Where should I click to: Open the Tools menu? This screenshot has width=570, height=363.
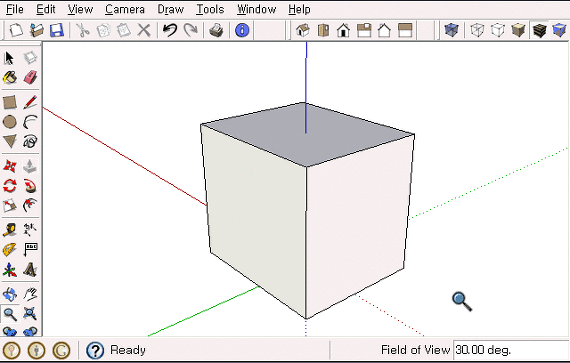(x=210, y=9)
